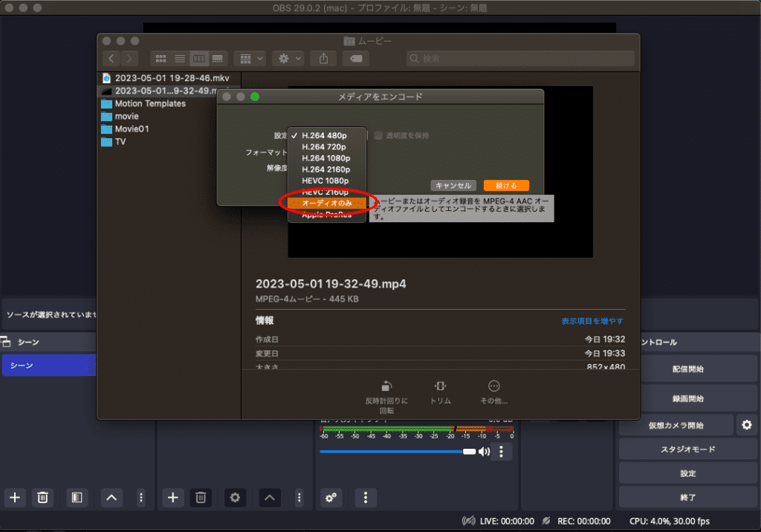Open the Finder action gear menu
The width and height of the screenshot is (761, 532).
[x=288, y=59]
